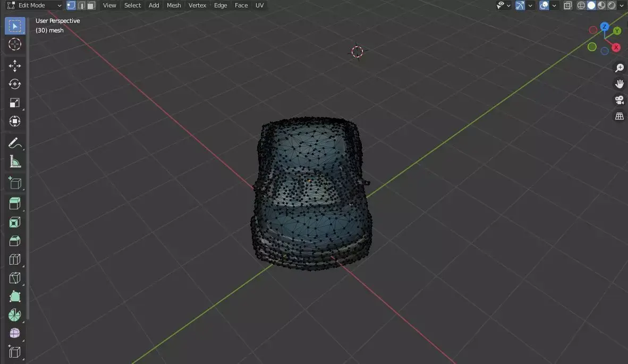Open the Add menu
Viewport: 628px width, 364px height.
click(x=154, y=5)
